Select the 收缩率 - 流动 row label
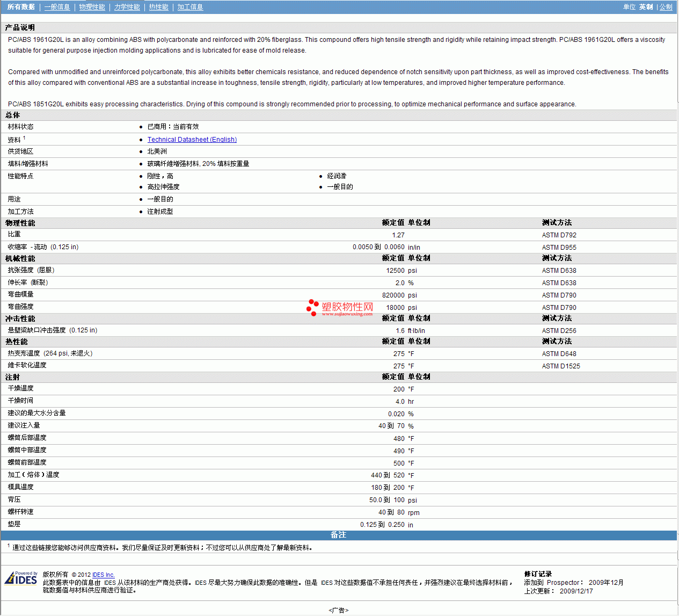Viewport: 679px width, 616px height. (43, 247)
